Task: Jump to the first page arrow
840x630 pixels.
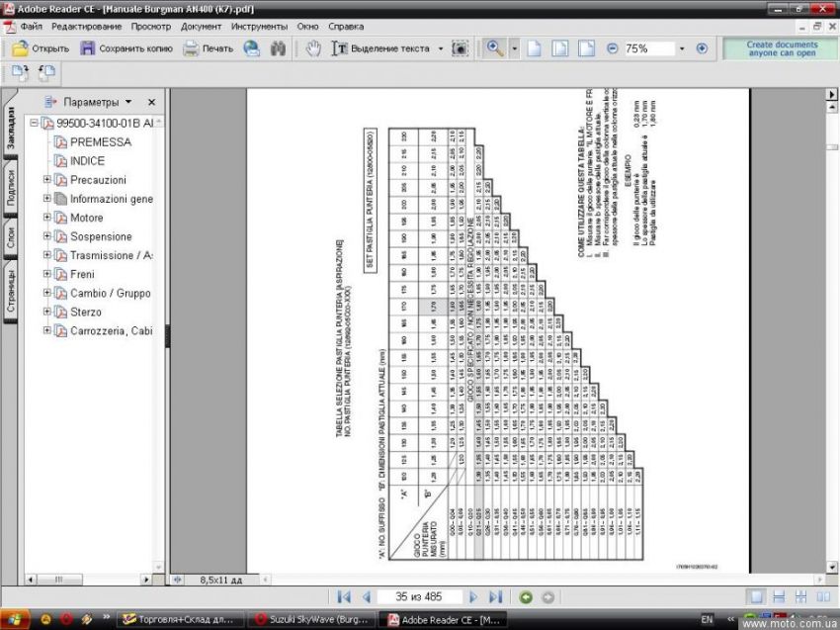Action: pyautogui.click(x=344, y=596)
